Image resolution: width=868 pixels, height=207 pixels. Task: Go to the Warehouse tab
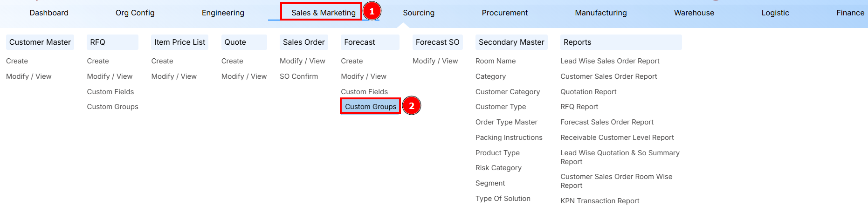[694, 13]
